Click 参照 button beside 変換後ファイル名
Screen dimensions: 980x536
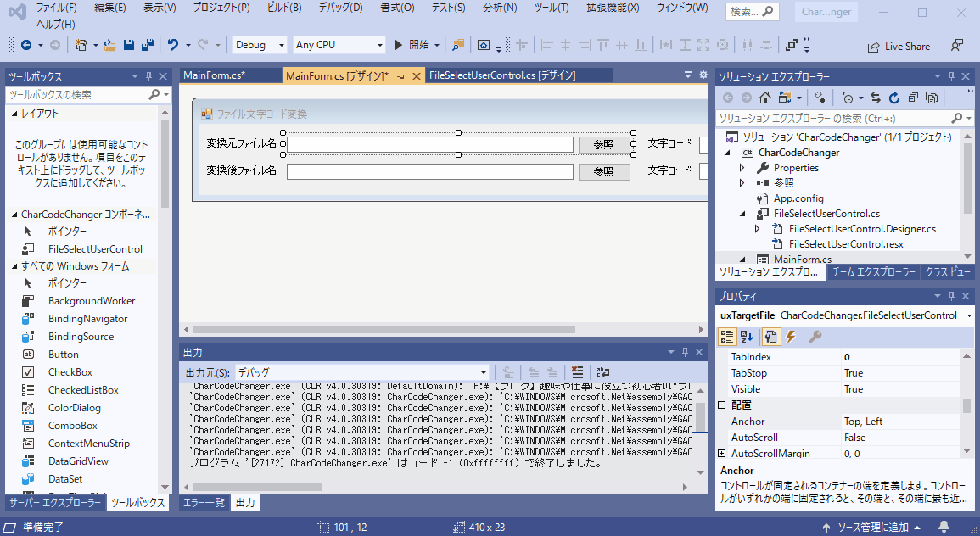click(604, 172)
